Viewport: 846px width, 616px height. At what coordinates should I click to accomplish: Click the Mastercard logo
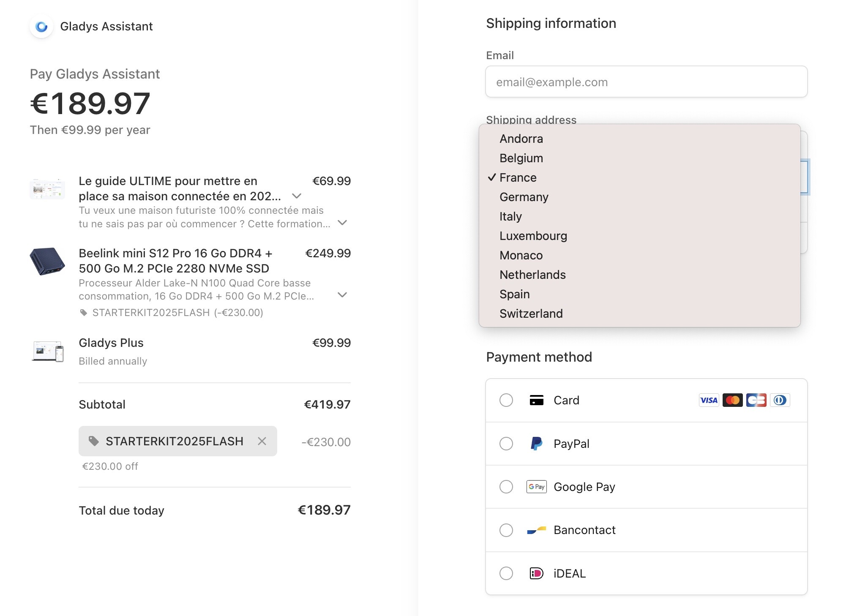[732, 400]
